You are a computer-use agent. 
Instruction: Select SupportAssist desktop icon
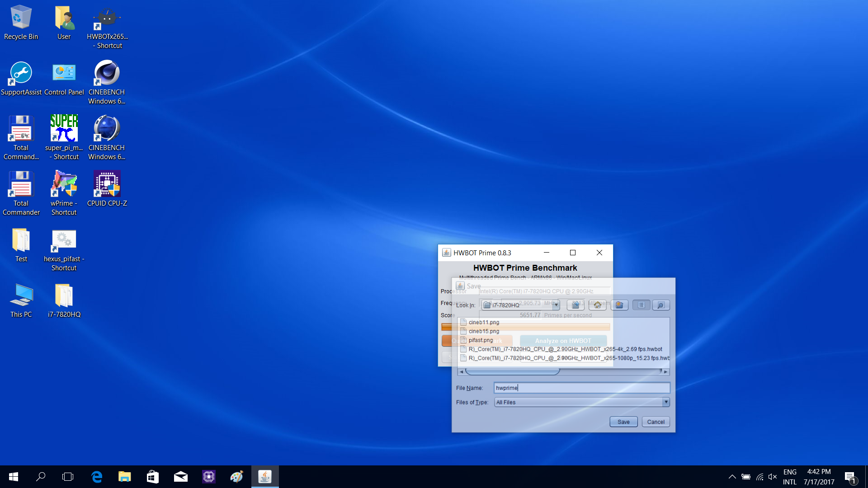21,78
